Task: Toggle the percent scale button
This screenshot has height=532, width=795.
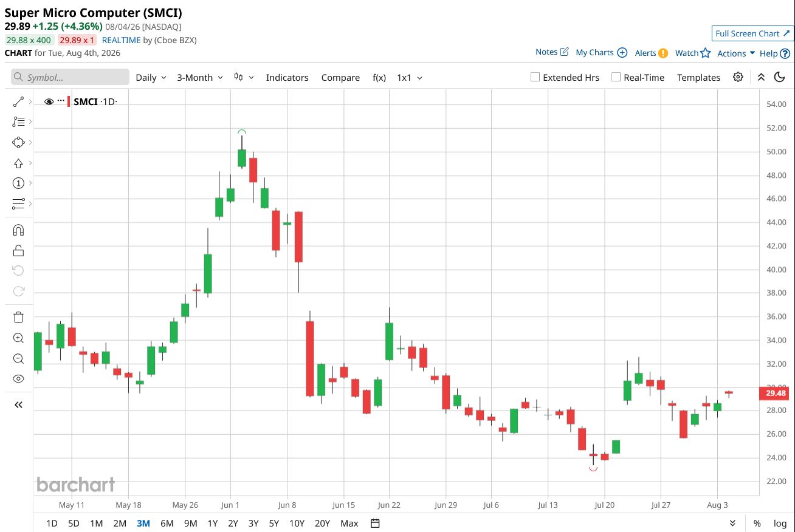Action: click(757, 523)
